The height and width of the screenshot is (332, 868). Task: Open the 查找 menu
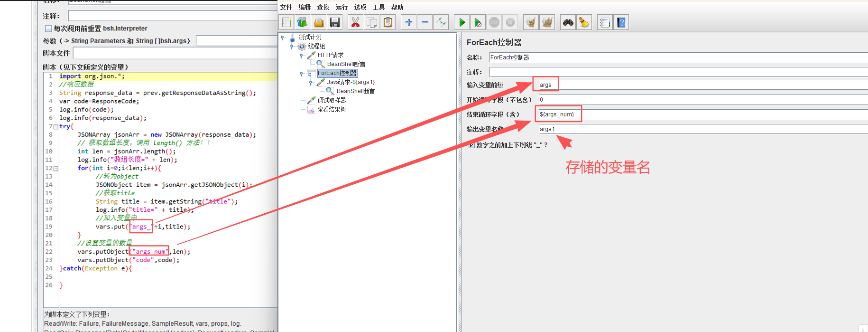click(x=323, y=7)
